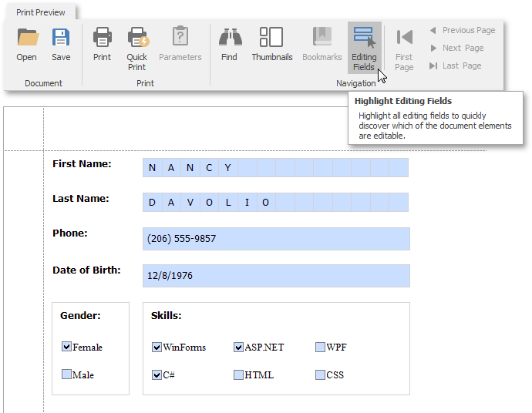Enable the WPF skill checkbox
Viewport: 532px width, 413px height.
(320, 347)
